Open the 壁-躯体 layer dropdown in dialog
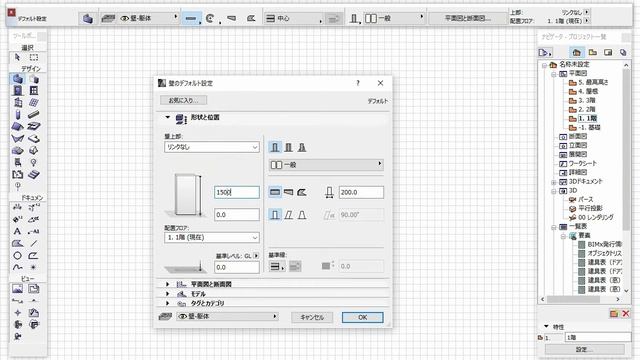The width and height of the screenshot is (640, 360). pos(227,316)
